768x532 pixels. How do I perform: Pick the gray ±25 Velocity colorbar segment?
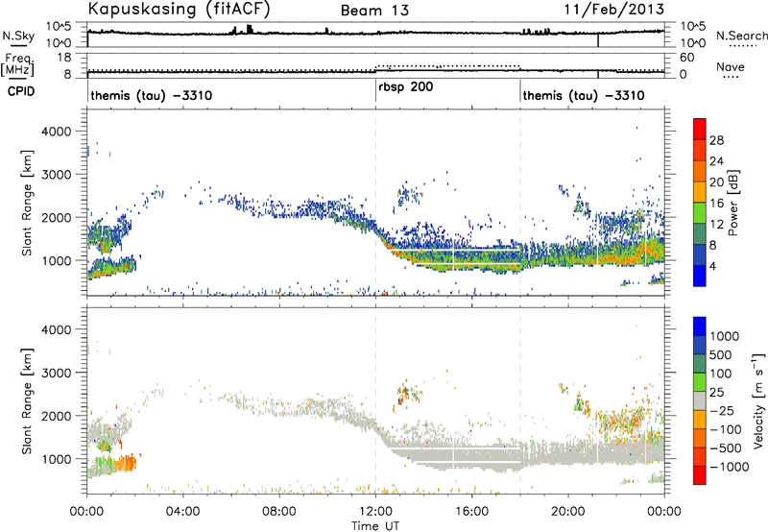point(700,401)
